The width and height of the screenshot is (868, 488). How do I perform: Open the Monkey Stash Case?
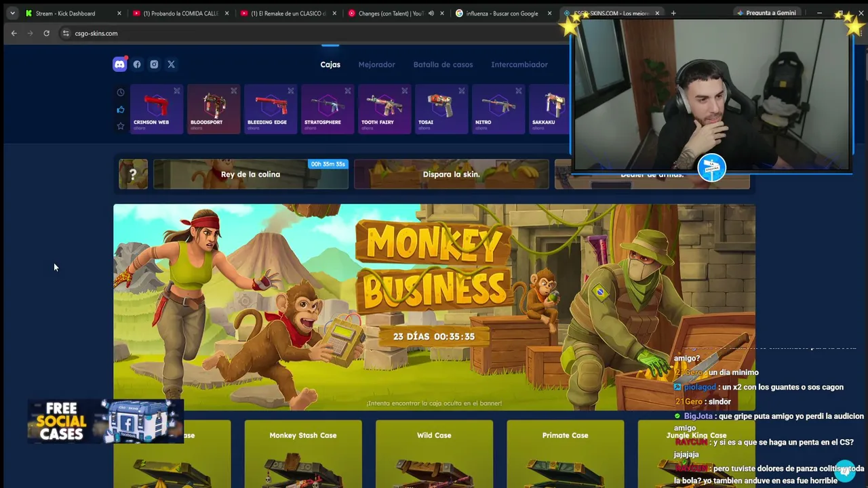point(303,454)
